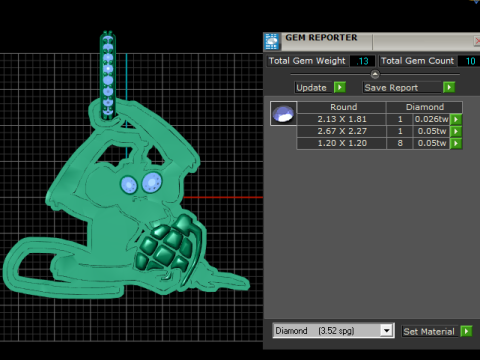This screenshot has width=480, height=360.
Task: Collapse the panel using the round arrow handle
Action: 375,74
